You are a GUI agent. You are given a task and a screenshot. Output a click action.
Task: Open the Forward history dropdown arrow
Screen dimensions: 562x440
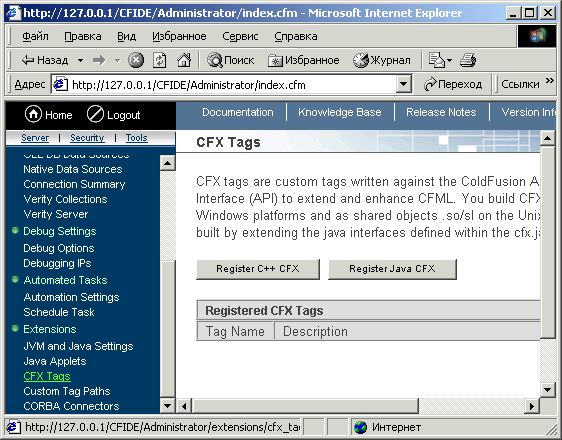117,60
